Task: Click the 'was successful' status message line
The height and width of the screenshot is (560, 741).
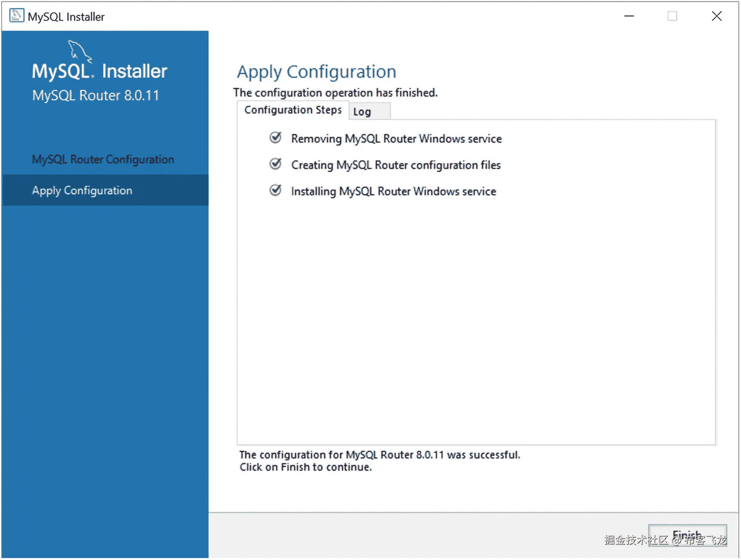Action: 380,455
